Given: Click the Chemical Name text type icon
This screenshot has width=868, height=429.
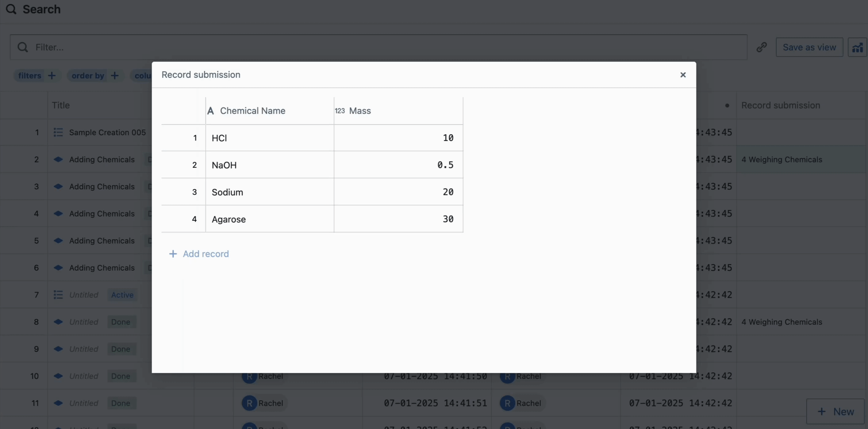Looking at the screenshot, I should (211, 111).
